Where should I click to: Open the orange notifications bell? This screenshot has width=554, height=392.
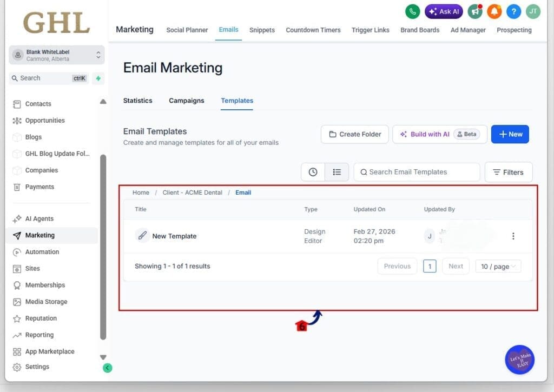494,11
